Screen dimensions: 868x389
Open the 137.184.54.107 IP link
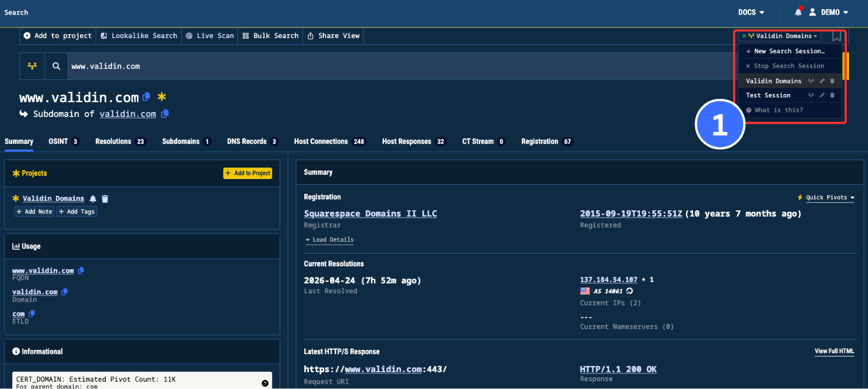tap(608, 279)
